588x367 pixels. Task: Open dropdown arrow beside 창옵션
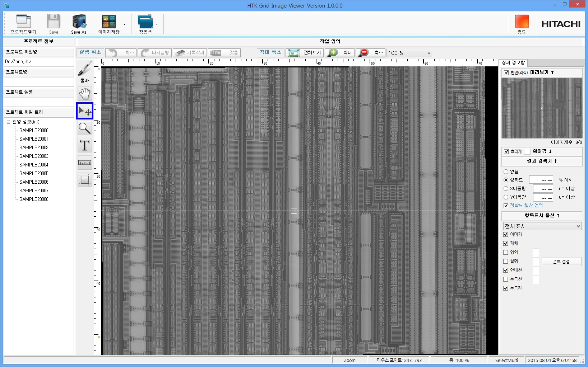[157, 24]
